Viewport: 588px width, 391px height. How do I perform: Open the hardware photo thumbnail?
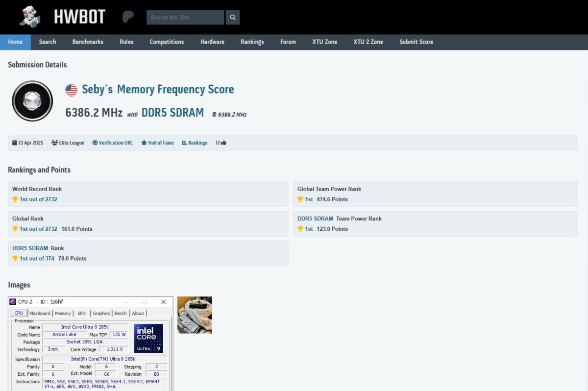click(195, 315)
